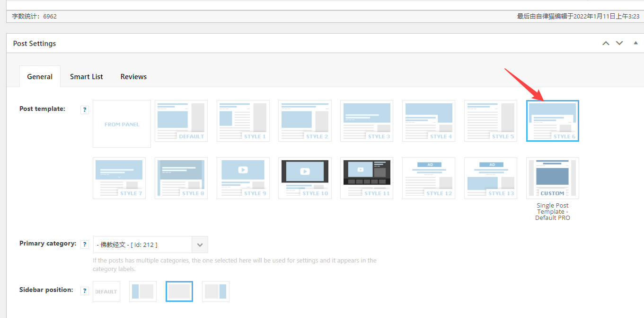Open help for Post template
The height and width of the screenshot is (318, 644).
point(85,110)
